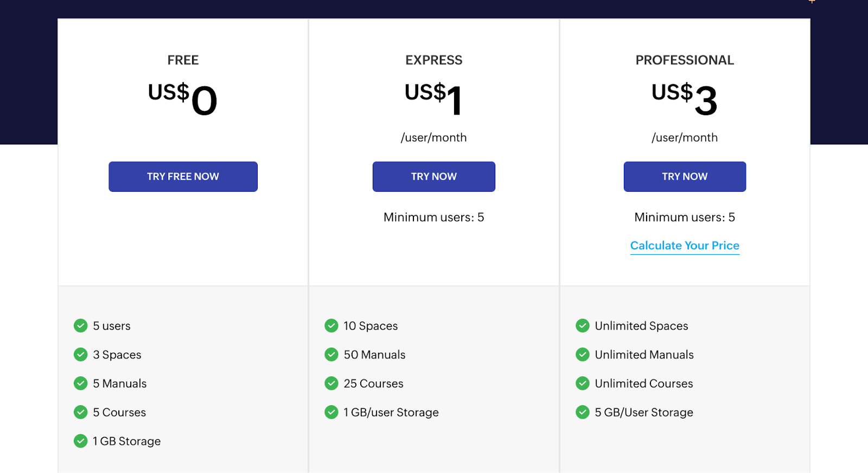Image resolution: width=868 pixels, height=473 pixels.
Task: Click the 'Unlimited Spaces' feature text
Action: [641, 326]
